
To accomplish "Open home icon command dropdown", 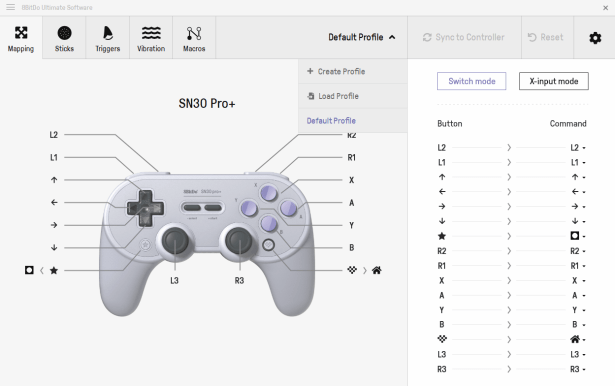I will click(578, 339).
